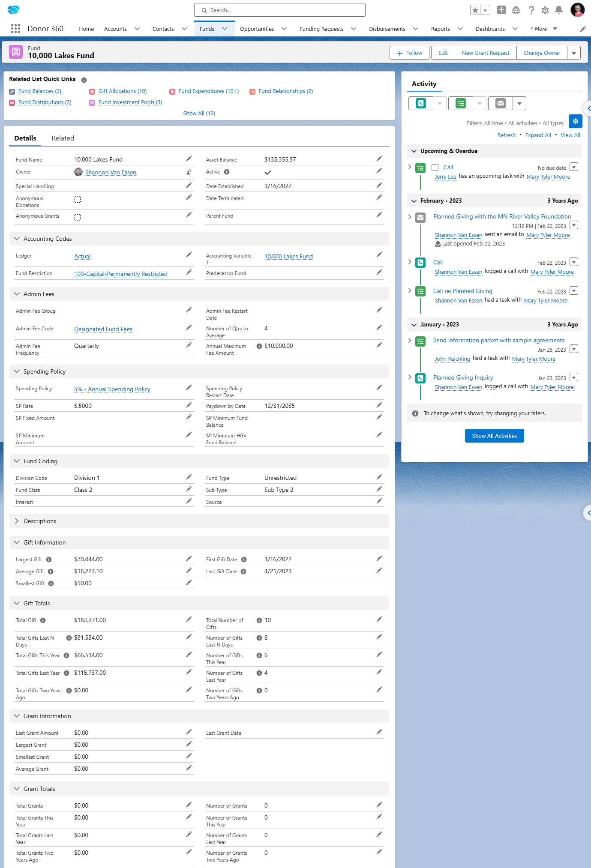
Task: Select the Details tab
Action: click(25, 138)
